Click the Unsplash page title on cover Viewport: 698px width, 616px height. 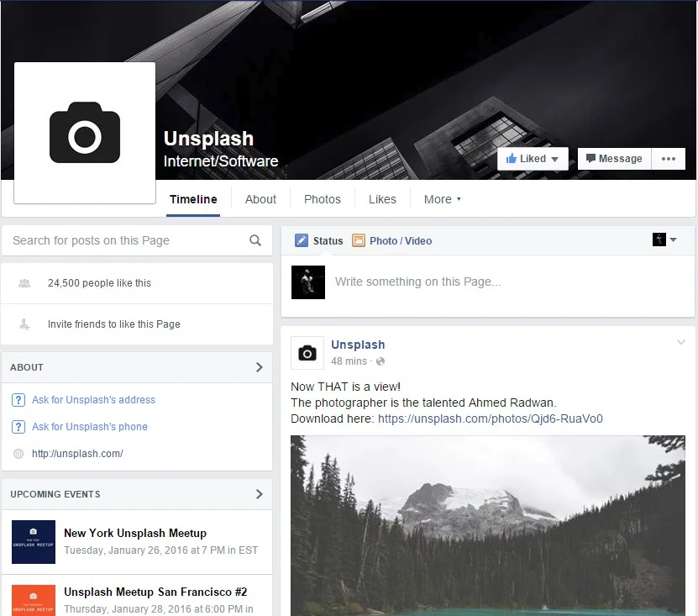(208, 139)
